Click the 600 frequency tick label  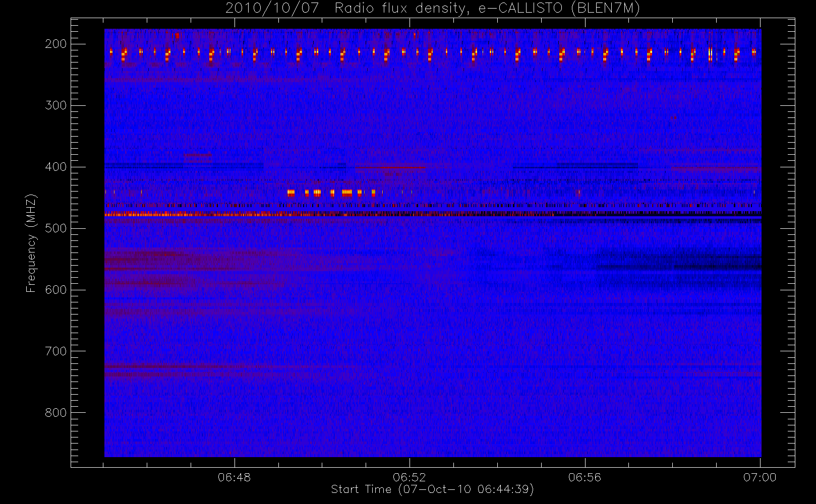tap(56, 290)
